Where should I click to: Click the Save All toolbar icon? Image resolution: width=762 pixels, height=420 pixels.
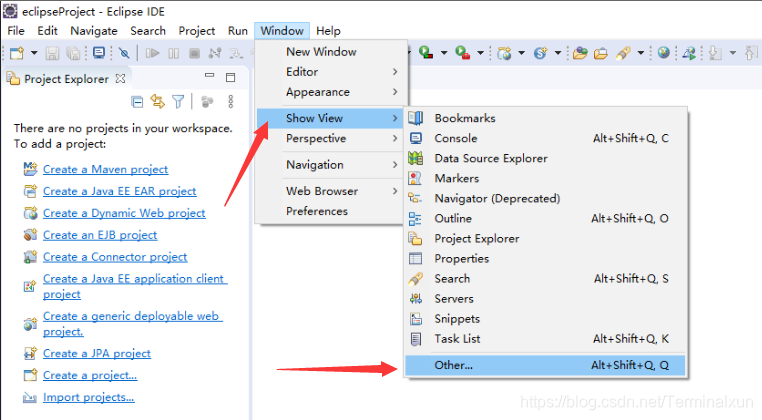[73, 52]
